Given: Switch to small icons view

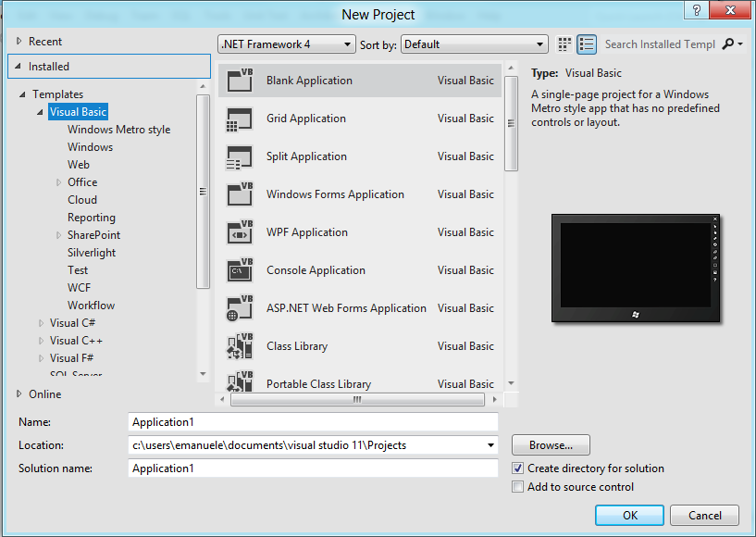Looking at the screenshot, I should tap(564, 44).
